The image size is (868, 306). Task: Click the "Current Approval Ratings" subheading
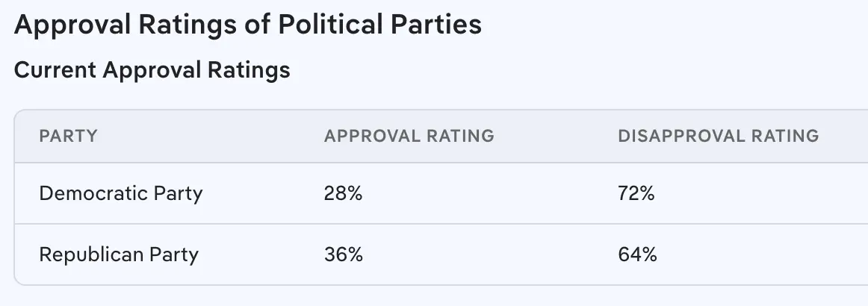[x=152, y=70]
